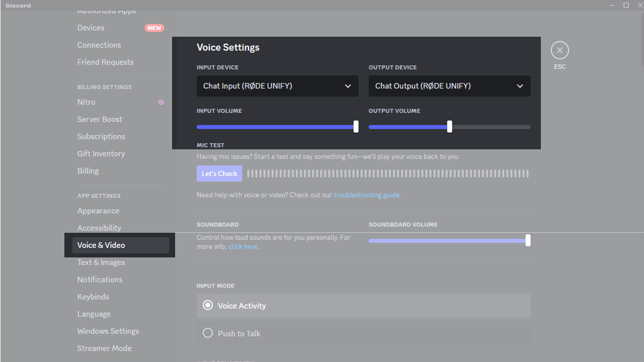
Task: Open Windows Settings page
Action: click(108, 331)
